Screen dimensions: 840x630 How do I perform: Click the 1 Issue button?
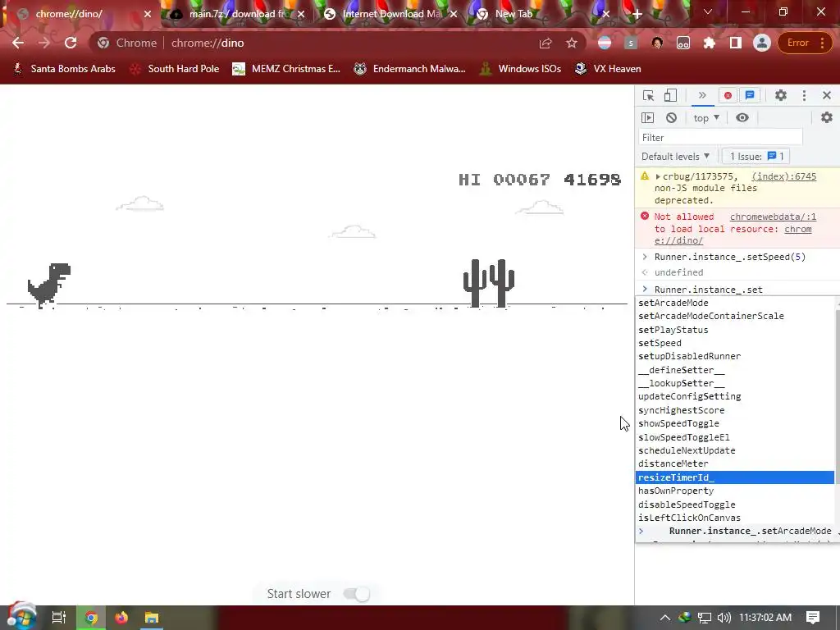click(756, 157)
